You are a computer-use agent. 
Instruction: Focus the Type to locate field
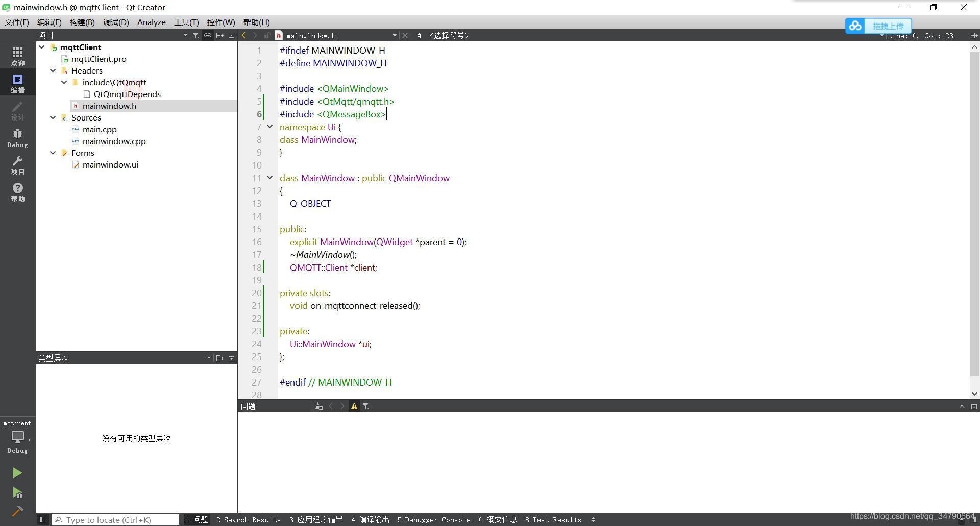pos(116,519)
